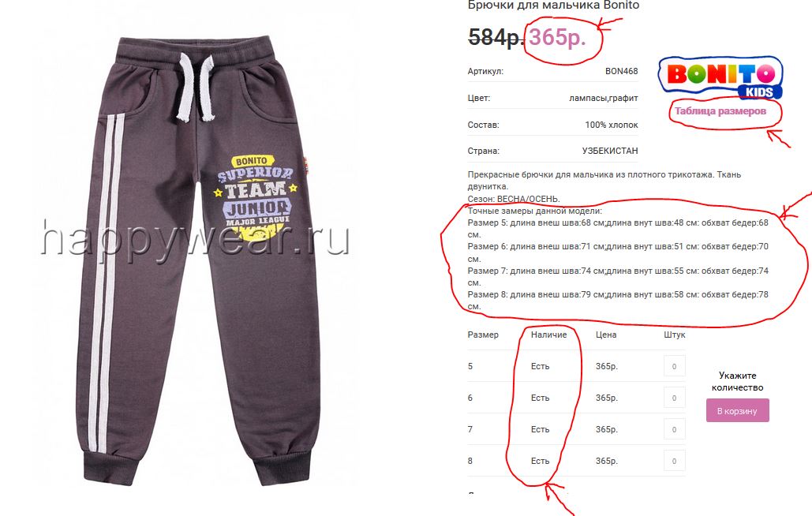Open the Таблица размеров size chart link
This screenshot has width=812, height=516.
(x=720, y=110)
